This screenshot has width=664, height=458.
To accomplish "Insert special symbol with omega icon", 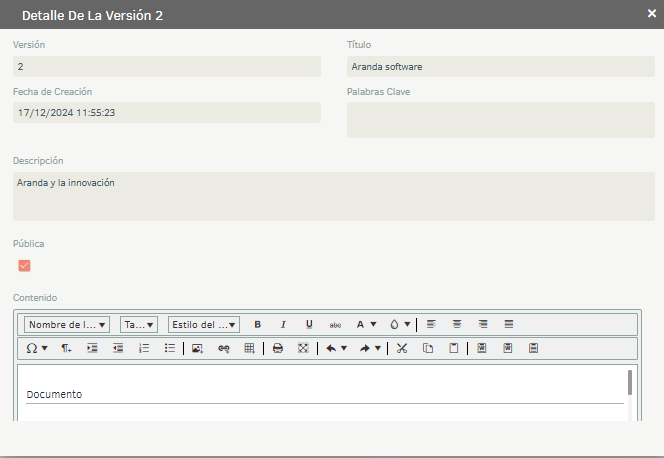I will click(x=32, y=348).
